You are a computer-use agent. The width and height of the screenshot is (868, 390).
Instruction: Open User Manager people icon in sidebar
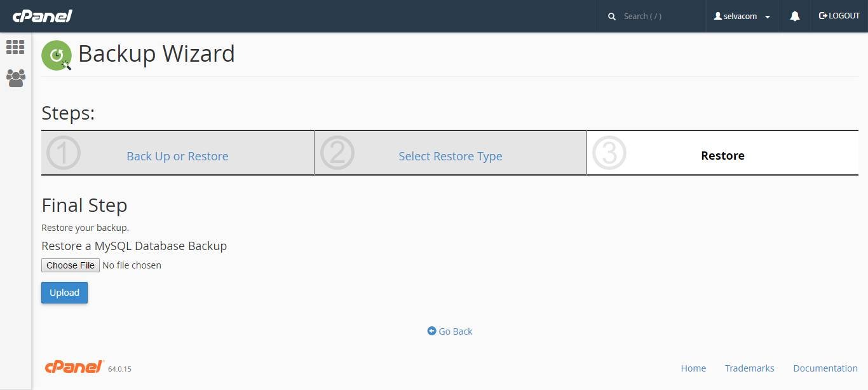point(15,78)
